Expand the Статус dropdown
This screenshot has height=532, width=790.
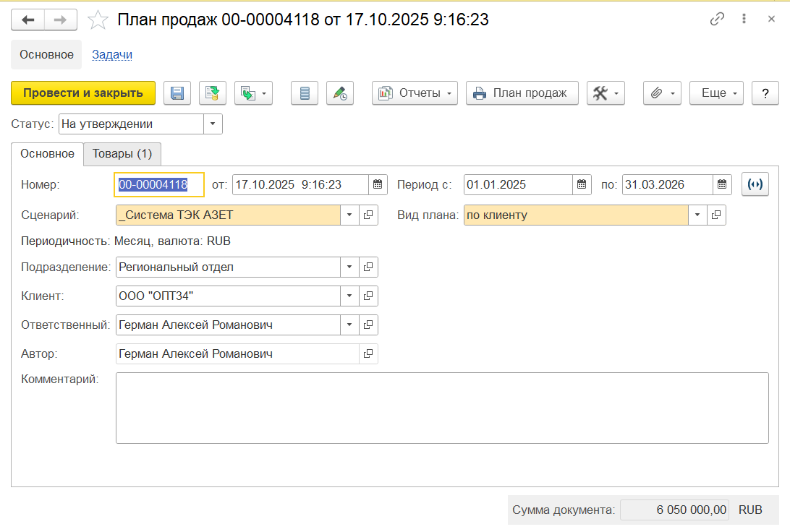pyautogui.click(x=213, y=124)
